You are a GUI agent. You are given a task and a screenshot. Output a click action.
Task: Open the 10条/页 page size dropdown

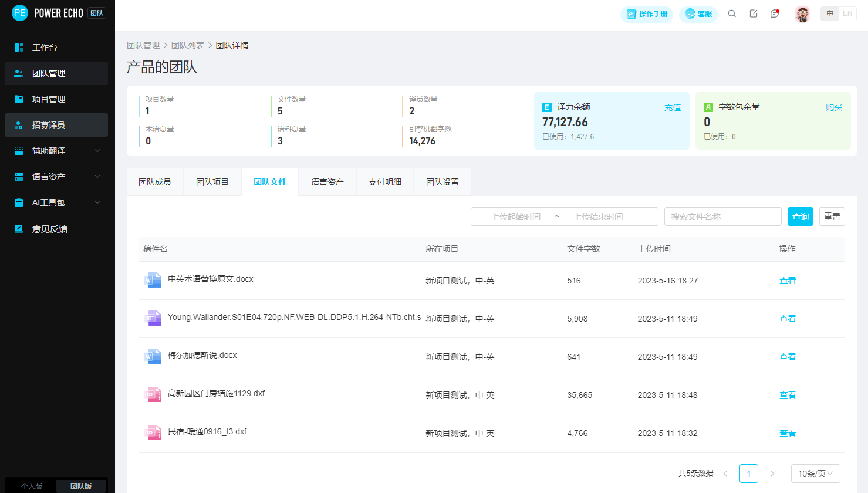[x=815, y=474]
